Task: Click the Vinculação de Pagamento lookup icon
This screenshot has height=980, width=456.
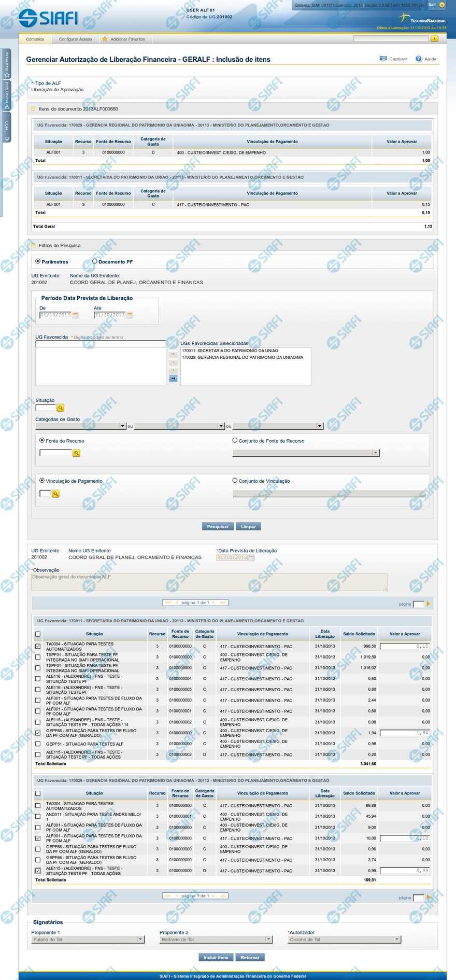Action: pos(55,494)
